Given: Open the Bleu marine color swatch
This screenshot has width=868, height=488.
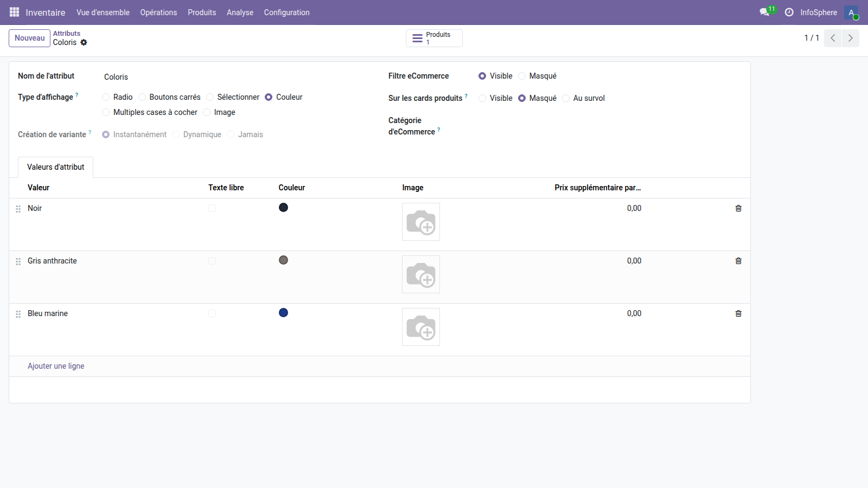Looking at the screenshot, I should tap(283, 313).
